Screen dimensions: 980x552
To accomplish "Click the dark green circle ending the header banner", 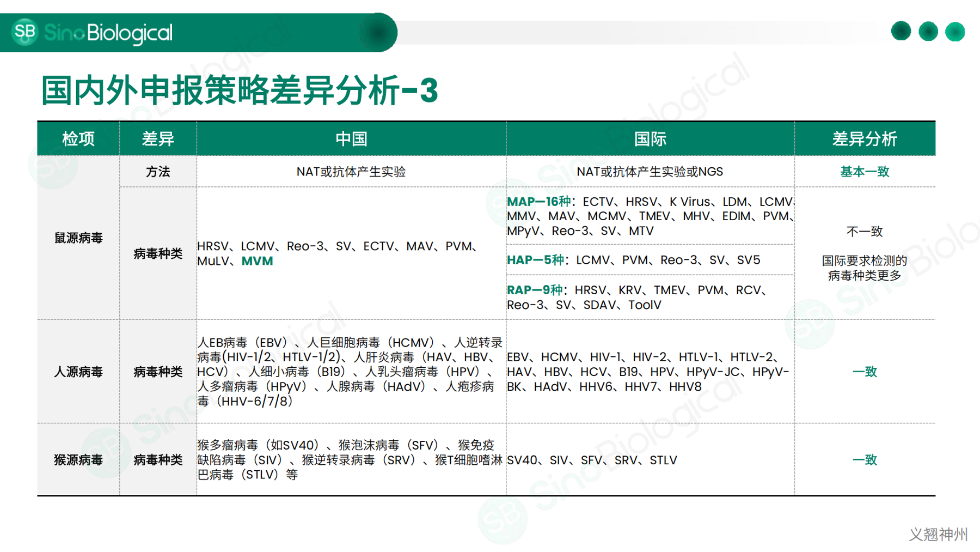I will [378, 33].
